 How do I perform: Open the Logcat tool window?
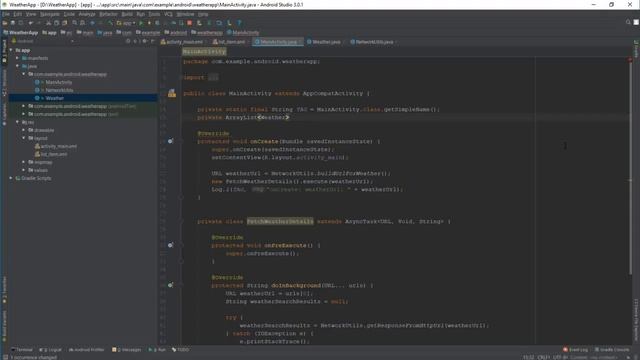point(51,350)
